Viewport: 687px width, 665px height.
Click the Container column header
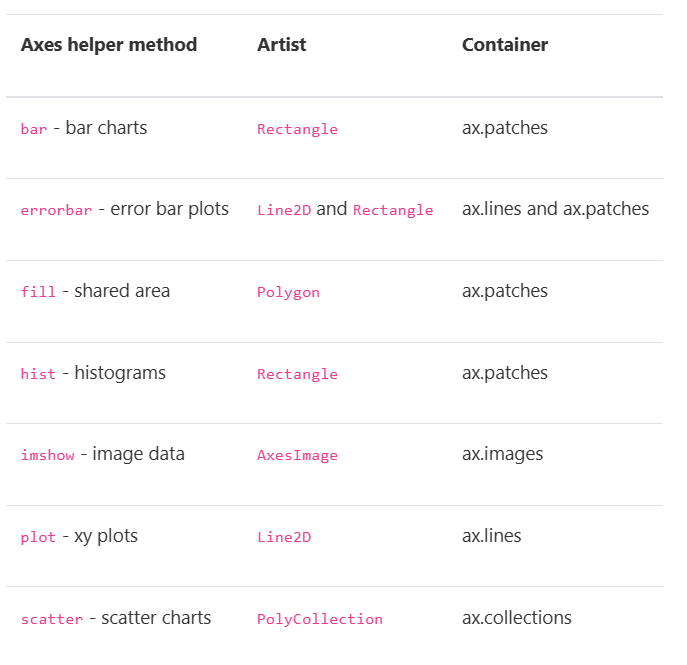click(505, 45)
